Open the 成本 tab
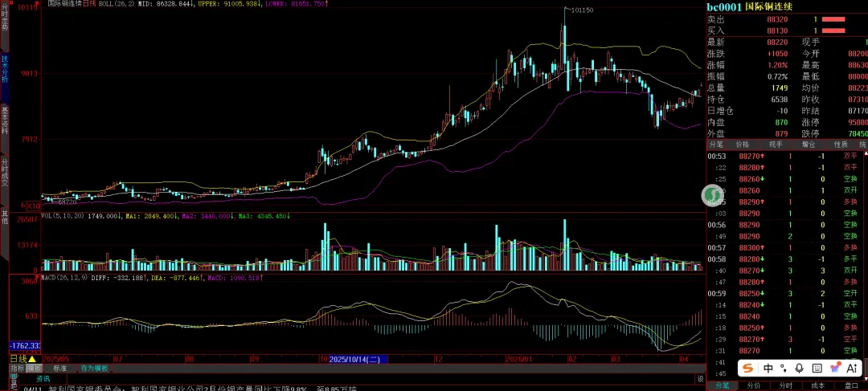 click(x=818, y=385)
